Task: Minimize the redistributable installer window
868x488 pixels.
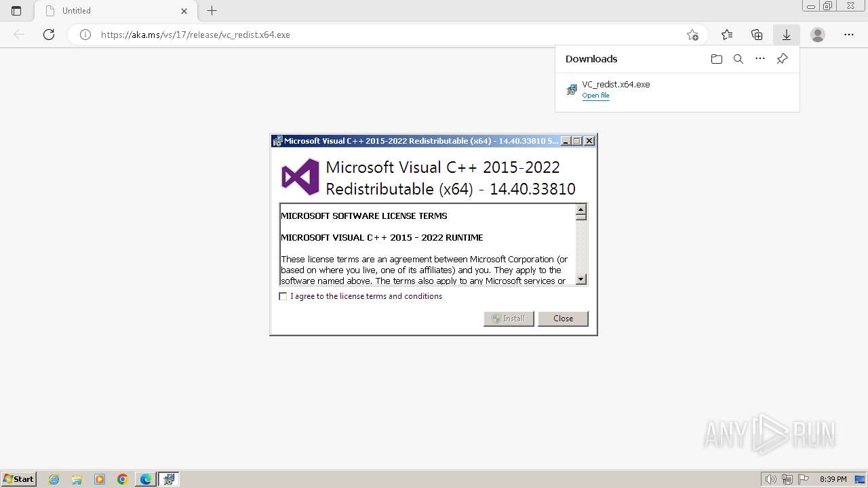Action: tap(566, 141)
